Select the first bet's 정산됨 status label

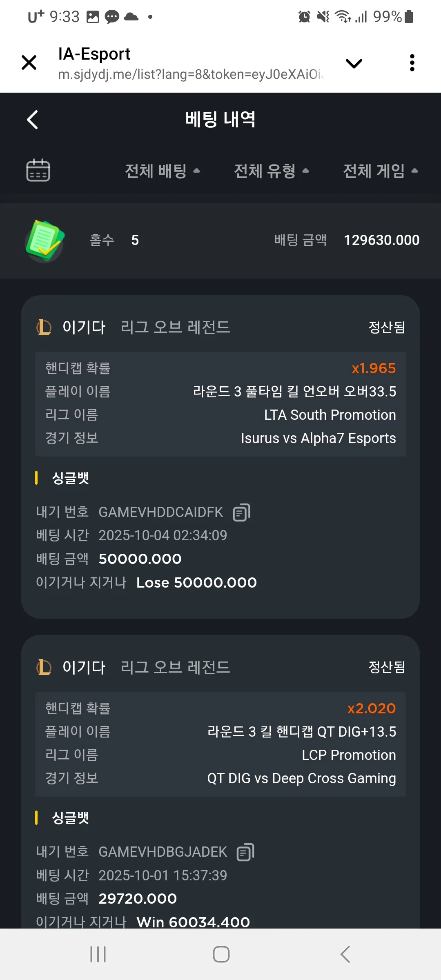pos(387,327)
